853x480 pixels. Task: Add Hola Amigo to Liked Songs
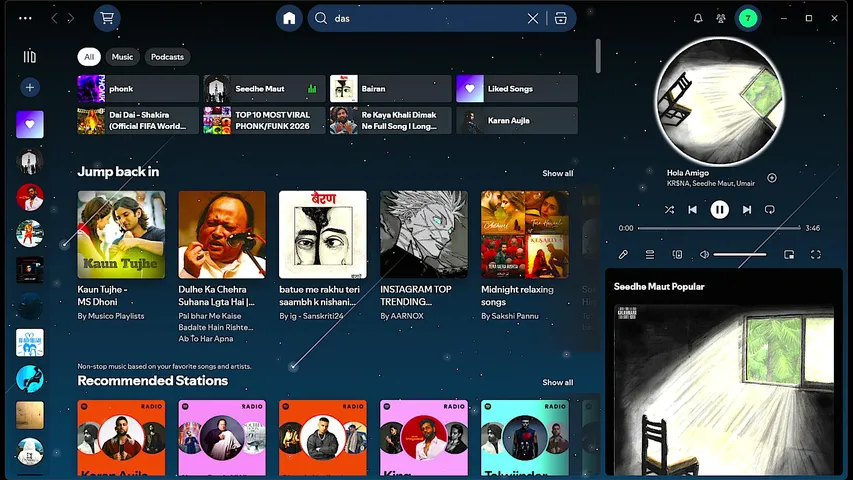(x=772, y=178)
